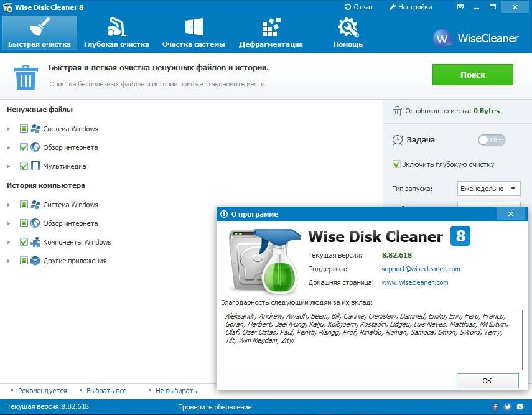
Task: Click the blue 8 version badge
Action: click(460, 235)
